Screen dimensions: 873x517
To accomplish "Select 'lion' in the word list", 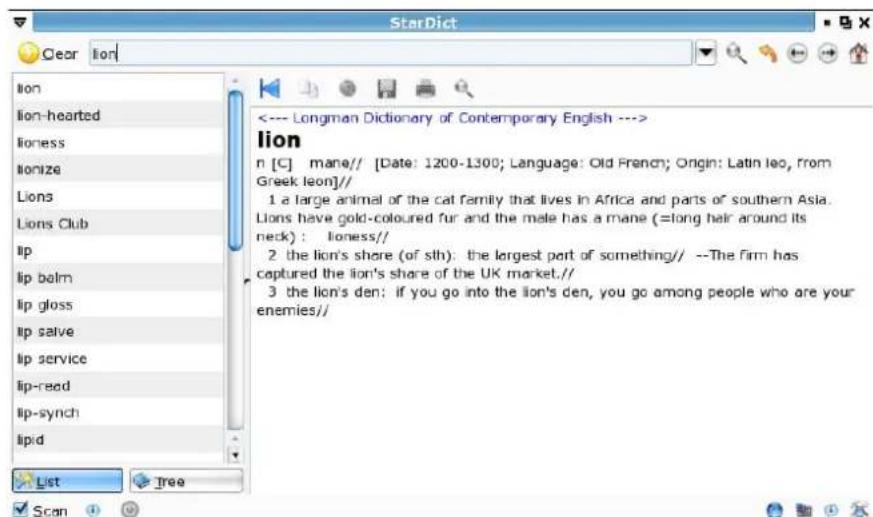I will click(117, 88).
